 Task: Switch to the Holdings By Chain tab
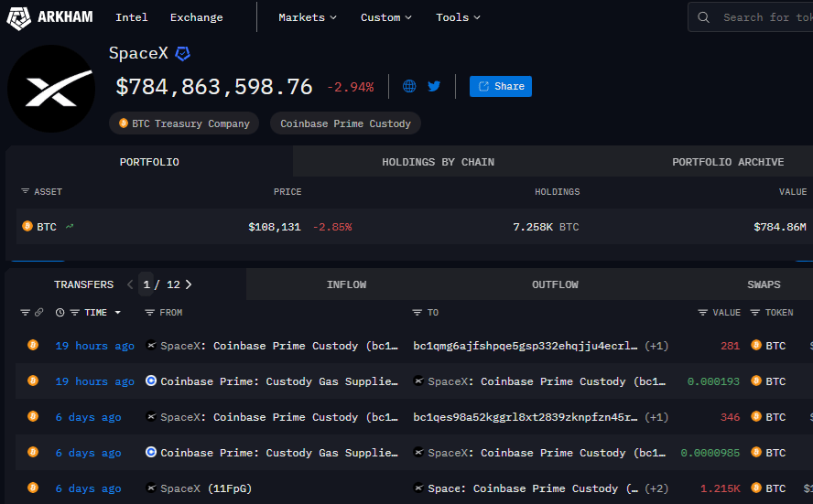(438, 162)
